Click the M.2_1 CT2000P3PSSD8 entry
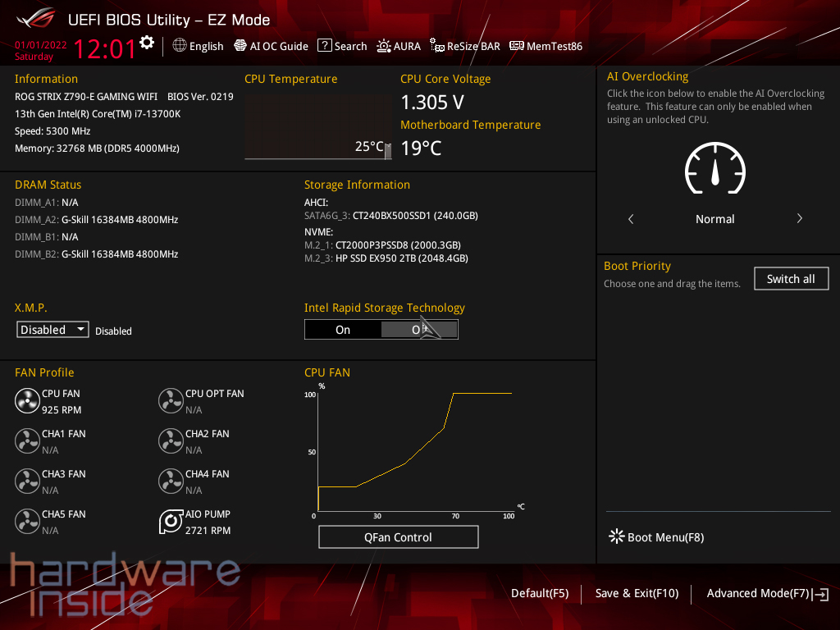840x630 pixels. pos(382,244)
